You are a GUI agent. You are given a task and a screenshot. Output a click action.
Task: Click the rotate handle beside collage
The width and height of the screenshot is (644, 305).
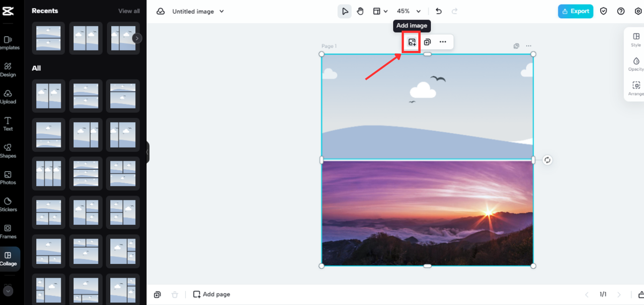[547, 160]
